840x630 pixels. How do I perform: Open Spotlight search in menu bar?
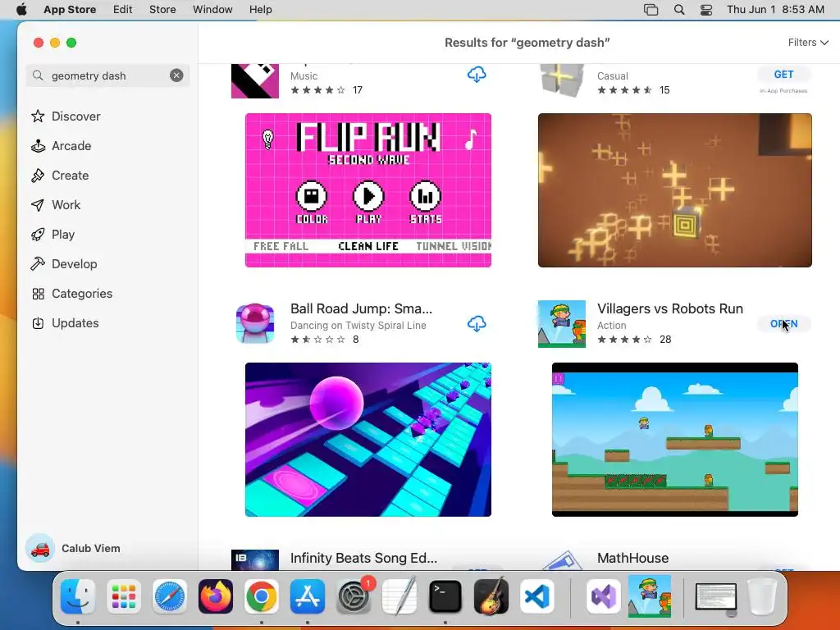[x=678, y=10]
